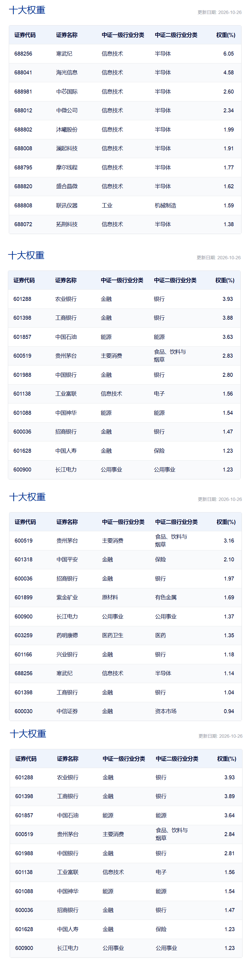Screen dimensions: 244x980
Task: Click weight value 1.04
Action: [229, 692]
